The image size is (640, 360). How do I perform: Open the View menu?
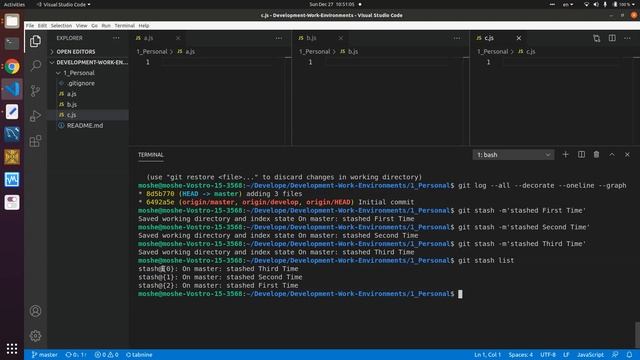[81, 25]
